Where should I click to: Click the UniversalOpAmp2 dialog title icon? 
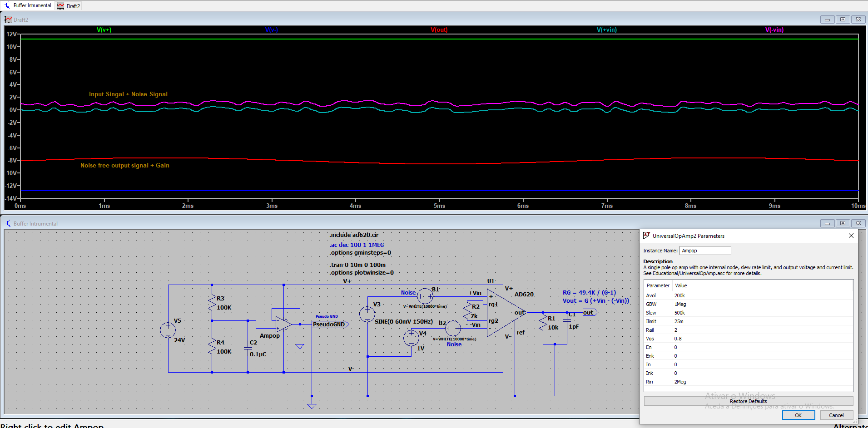click(646, 236)
